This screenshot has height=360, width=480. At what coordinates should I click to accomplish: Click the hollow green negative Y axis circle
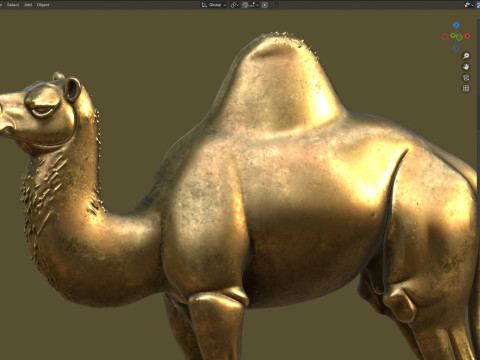tap(459, 38)
